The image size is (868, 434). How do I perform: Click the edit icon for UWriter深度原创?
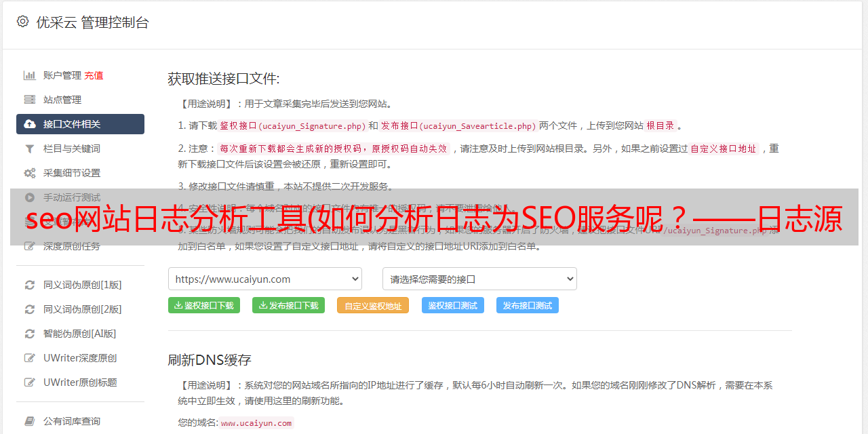[29, 358]
